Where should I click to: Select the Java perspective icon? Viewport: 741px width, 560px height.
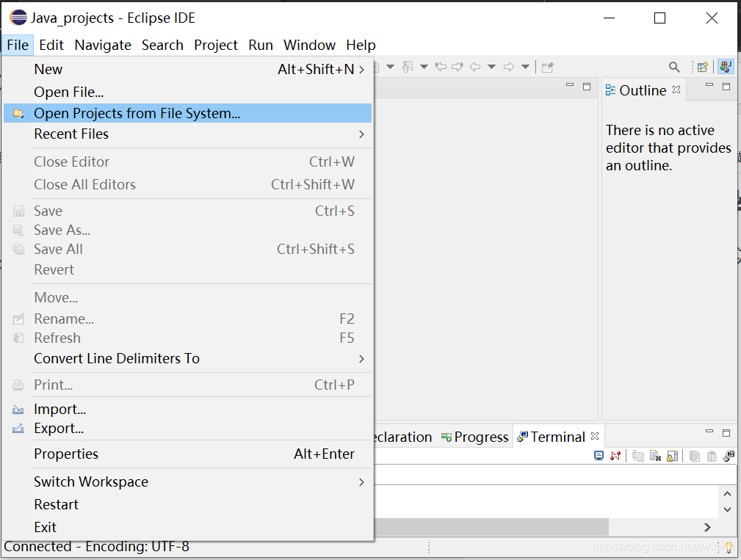[x=726, y=67]
